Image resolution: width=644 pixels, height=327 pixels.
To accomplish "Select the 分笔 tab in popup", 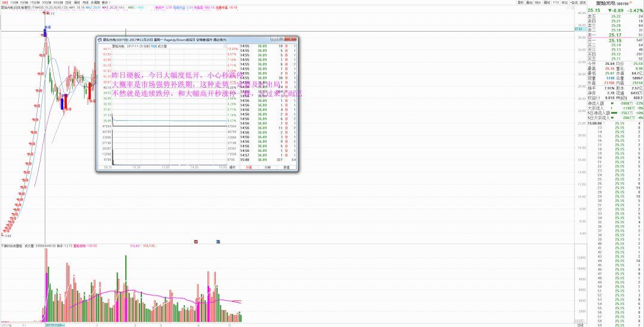I will [x=249, y=167].
